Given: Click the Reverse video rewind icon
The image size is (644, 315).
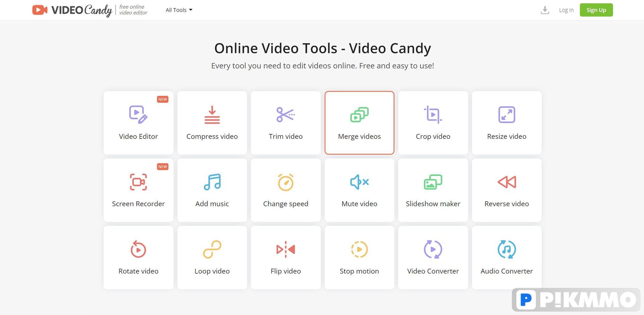Looking at the screenshot, I should pyautogui.click(x=506, y=182).
